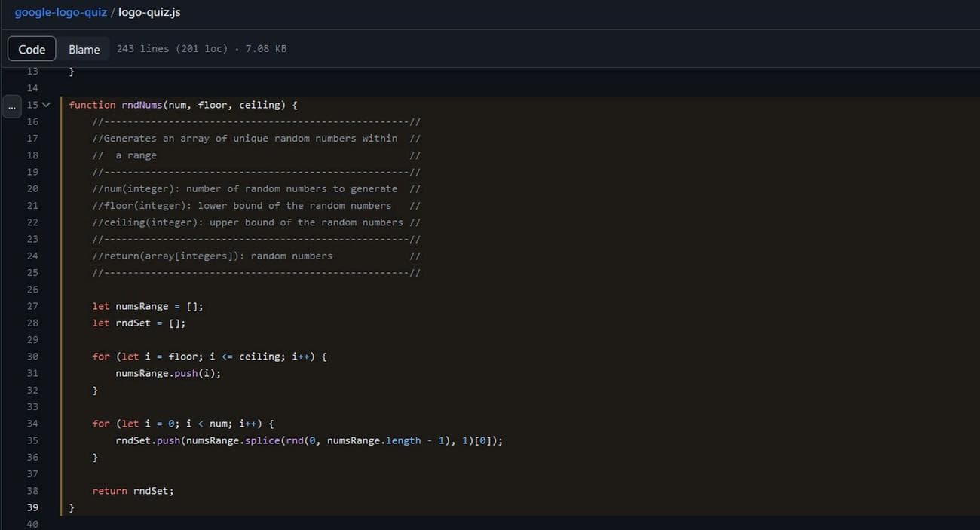Click line number 30 beside the for loop
Screen dimensions: 980x530
[x=33, y=356]
